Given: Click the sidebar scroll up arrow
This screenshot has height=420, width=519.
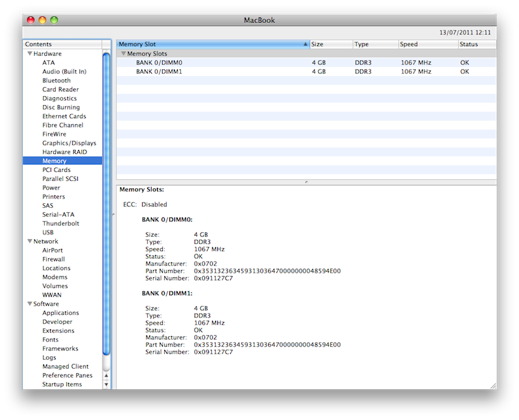Looking at the screenshot, I should point(106,376).
